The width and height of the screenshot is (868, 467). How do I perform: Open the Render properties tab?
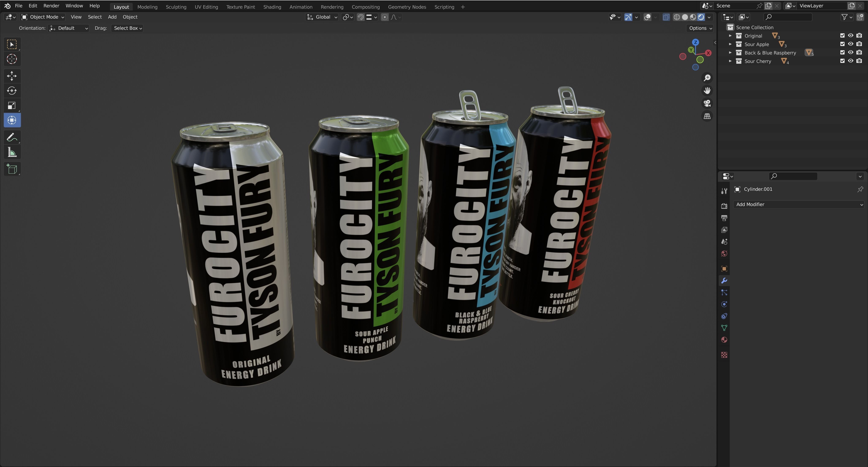pyautogui.click(x=724, y=206)
